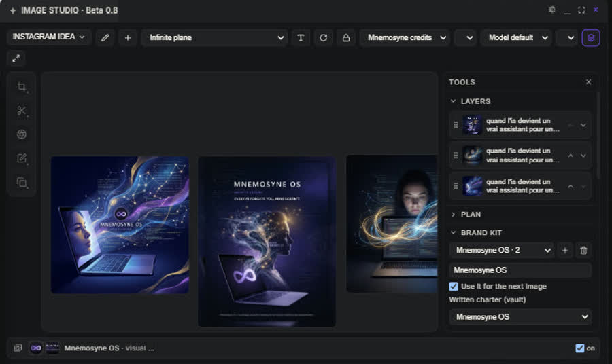Viewport: 612px width, 364px height.
Task: Move the third layer up
Action: (x=571, y=186)
